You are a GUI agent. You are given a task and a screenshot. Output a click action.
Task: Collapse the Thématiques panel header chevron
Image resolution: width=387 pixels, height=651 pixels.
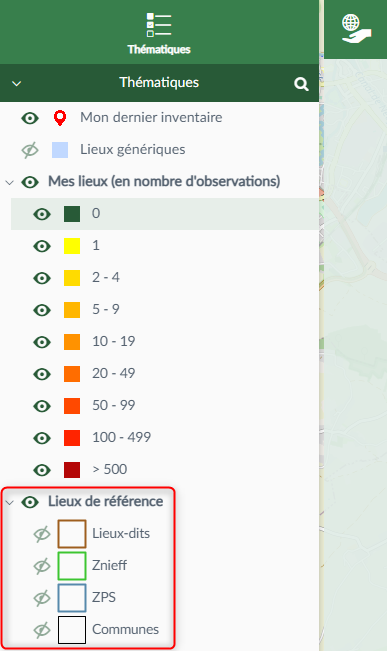17,83
